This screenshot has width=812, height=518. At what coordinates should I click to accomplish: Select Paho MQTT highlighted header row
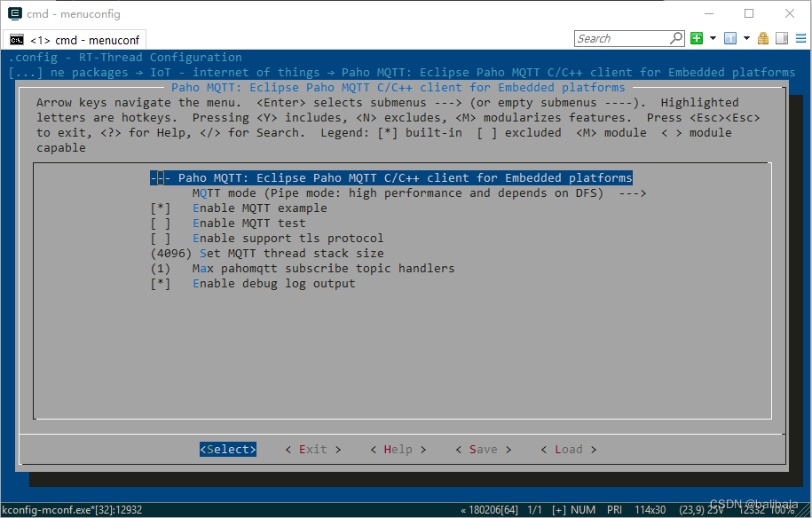coord(391,178)
